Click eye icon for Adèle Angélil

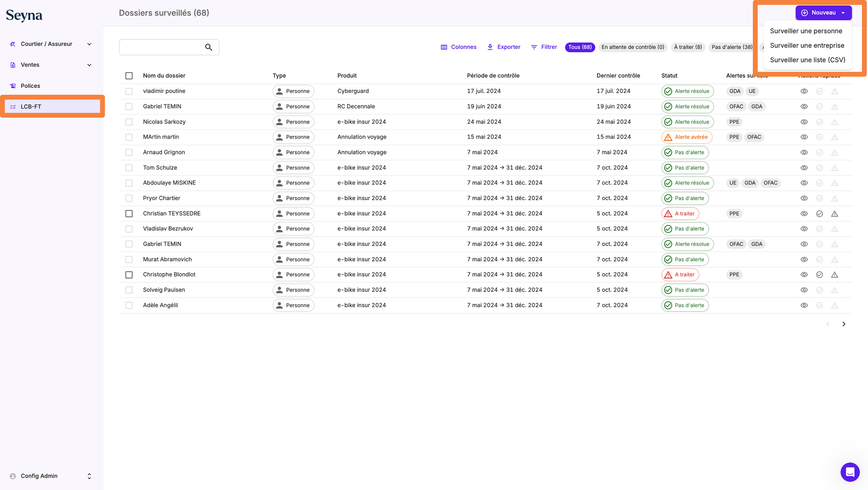point(804,305)
